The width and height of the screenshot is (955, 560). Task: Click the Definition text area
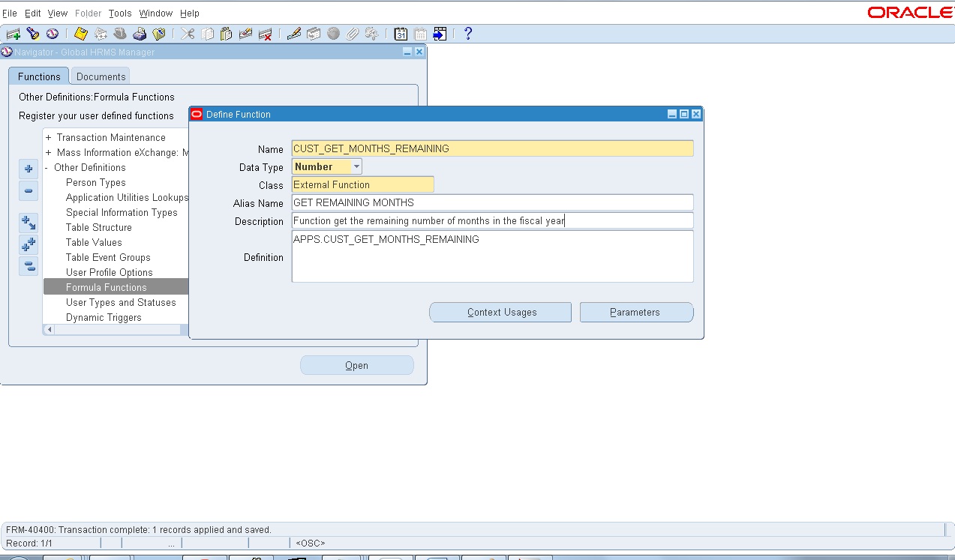tap(493, 256)
